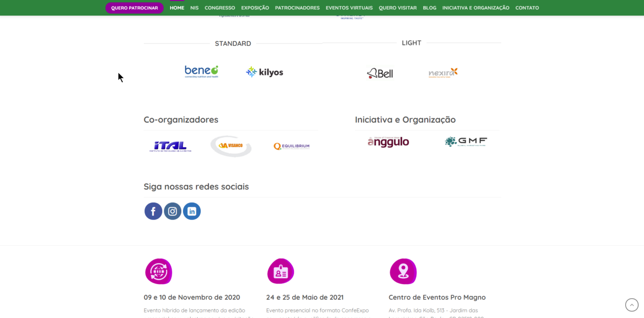Click the pink globe event icon
This screenshot has width=644, height=318.
click(159, 271)
